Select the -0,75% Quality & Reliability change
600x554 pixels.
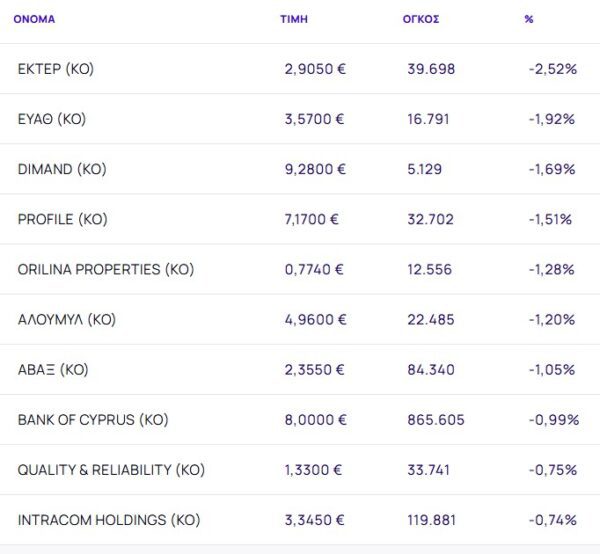553,470
